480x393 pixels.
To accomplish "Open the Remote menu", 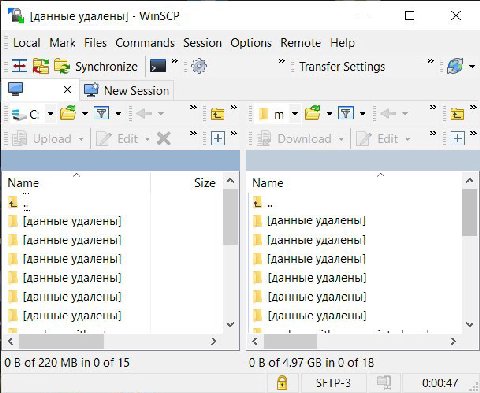I will pos(301,43).
